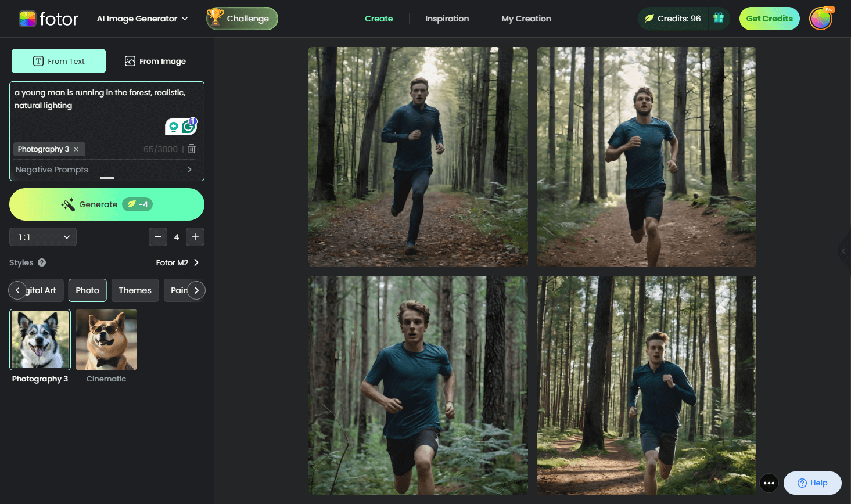The width and height of the screenshot is (851, 504).
Task: Click the three-dots more options button
Action: pos(769,483)
